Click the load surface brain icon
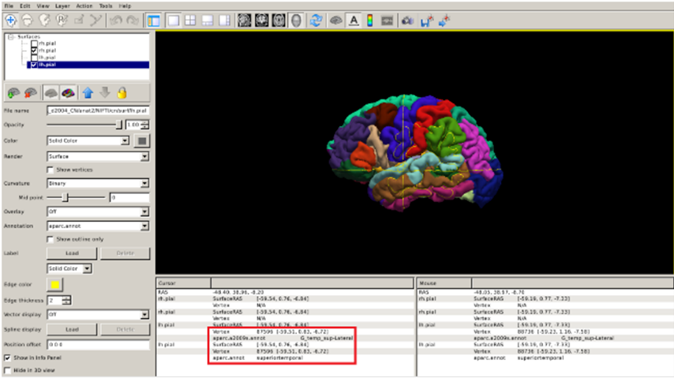The image size is (674, 378). click(14, 92)
